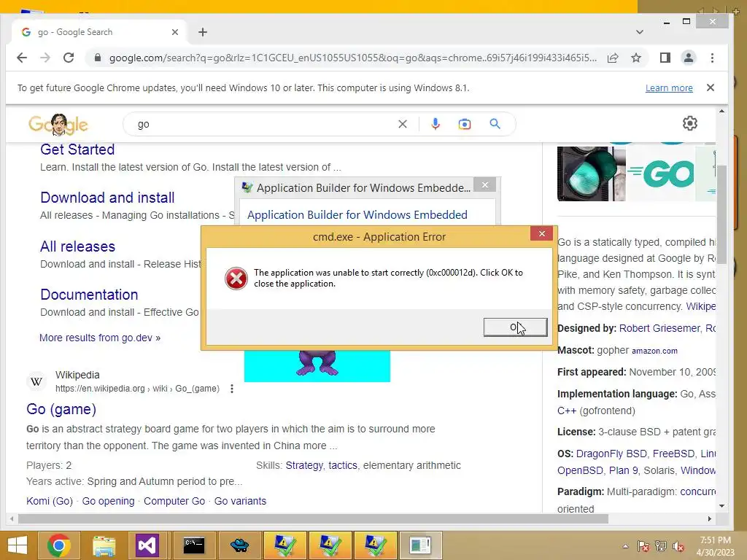Open the Go (game) Wikipedia result
Image resolution: width=747 pixels, height=560 pixels.
61,409
